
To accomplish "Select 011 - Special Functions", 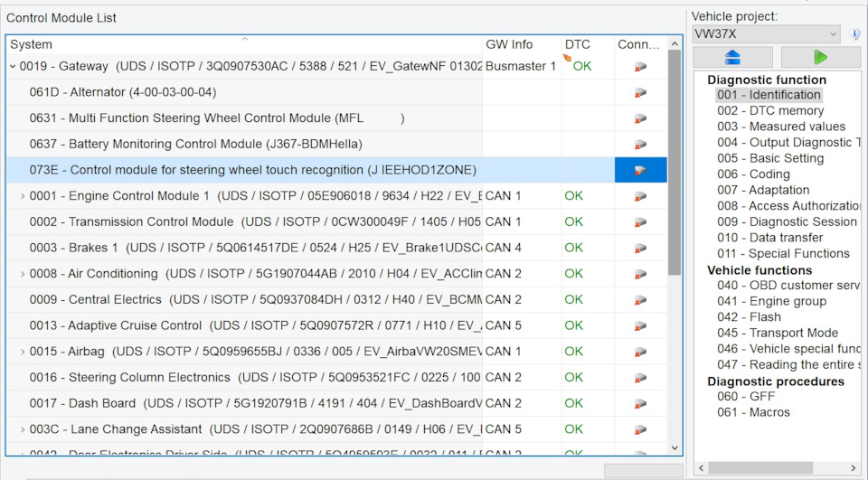I will [783, 254].
